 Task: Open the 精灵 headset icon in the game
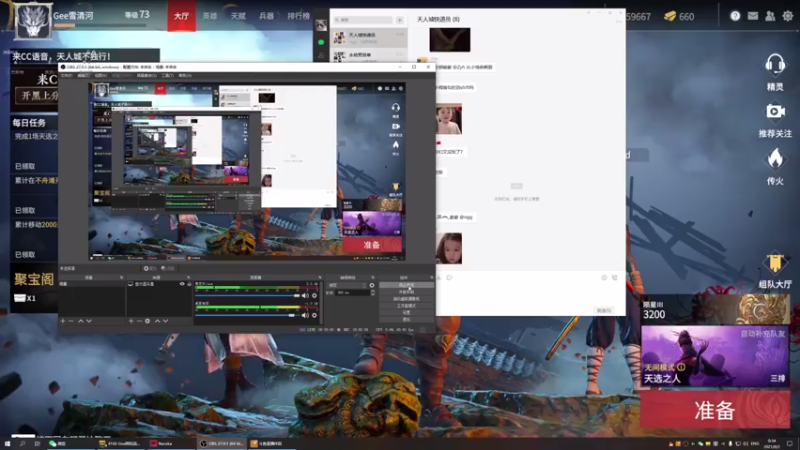[x=774, y=65]
